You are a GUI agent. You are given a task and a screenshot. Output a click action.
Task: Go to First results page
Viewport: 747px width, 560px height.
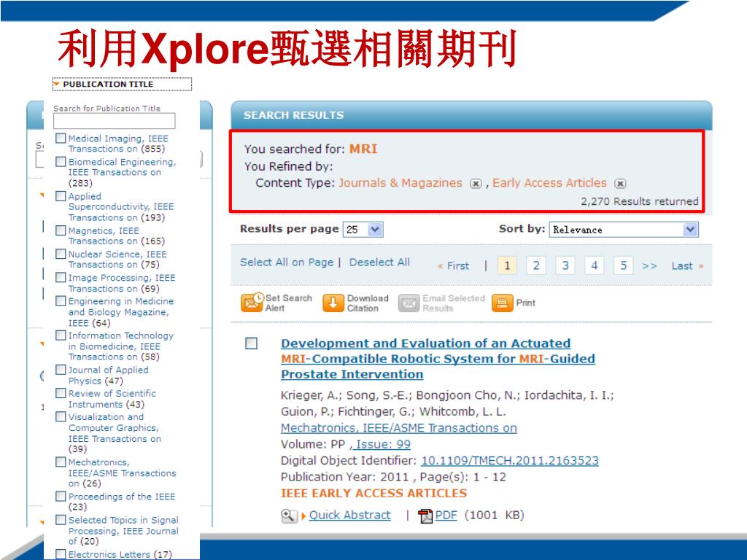454,265
